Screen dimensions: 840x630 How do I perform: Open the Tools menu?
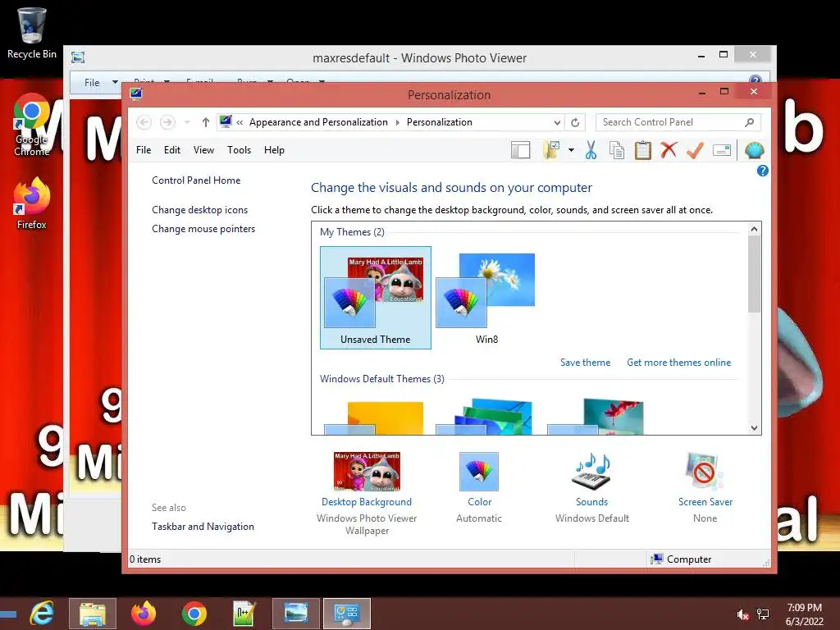[239, 151]
